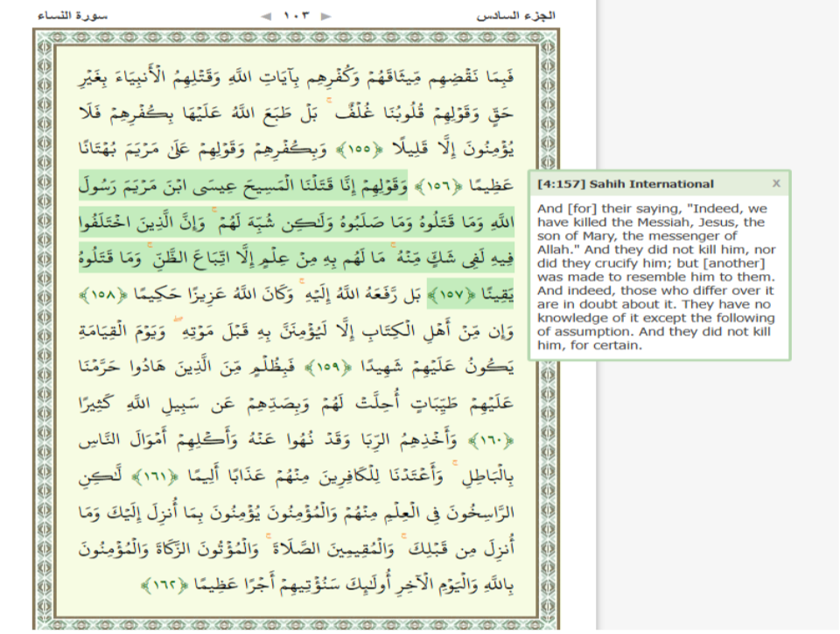Select the verse ١٦١ end marker
The width and height of the screenshot is (840, 634).
coord(156,476)
